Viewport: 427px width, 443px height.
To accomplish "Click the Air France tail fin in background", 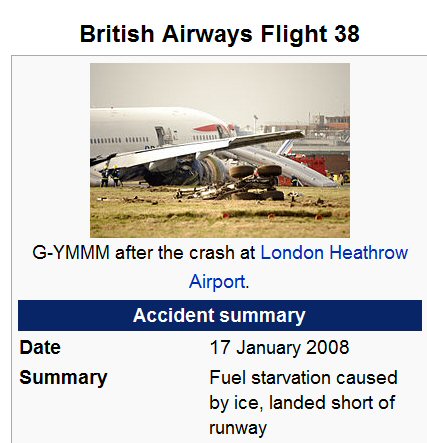I will pyautogui.click(x=286, y=148).
